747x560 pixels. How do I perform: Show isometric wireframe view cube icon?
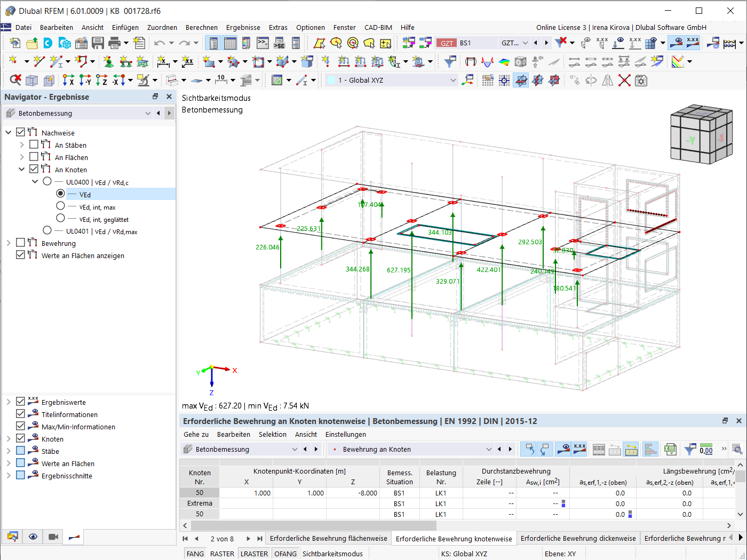pyautogui.click(x=32, y=81)
